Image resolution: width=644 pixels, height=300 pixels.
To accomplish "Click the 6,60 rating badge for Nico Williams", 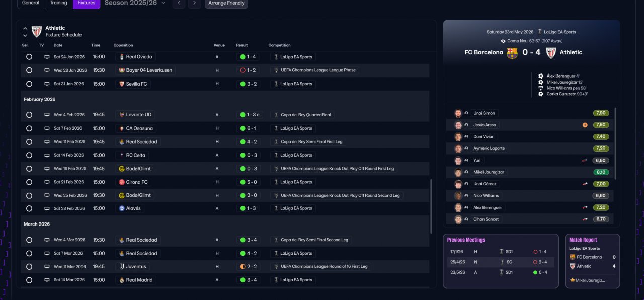I will pos(601,196).
